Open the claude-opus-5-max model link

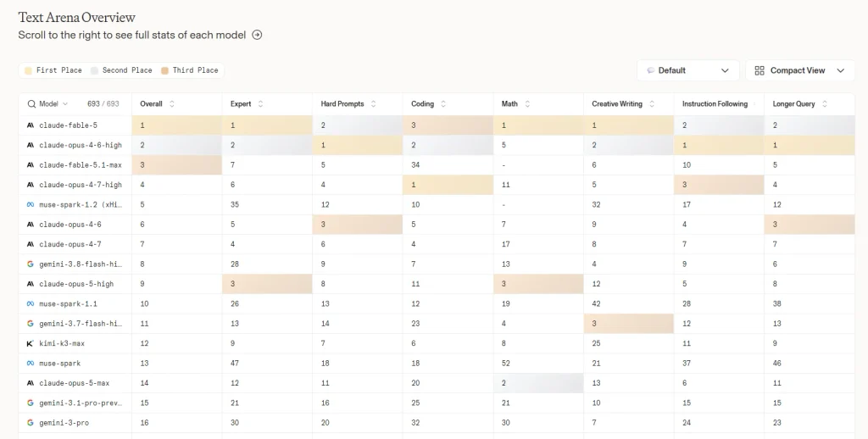(x=75, y=383)
